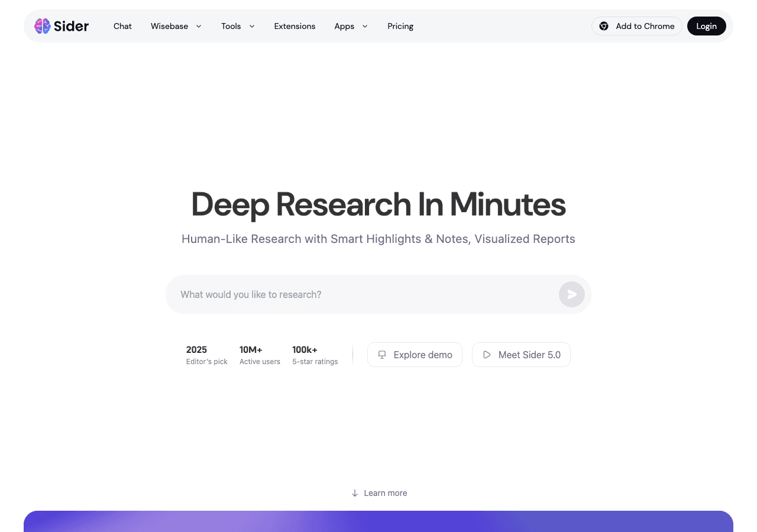Click the Sider brain logo
The width and height of the screenshot is (757, 532).
42,26
